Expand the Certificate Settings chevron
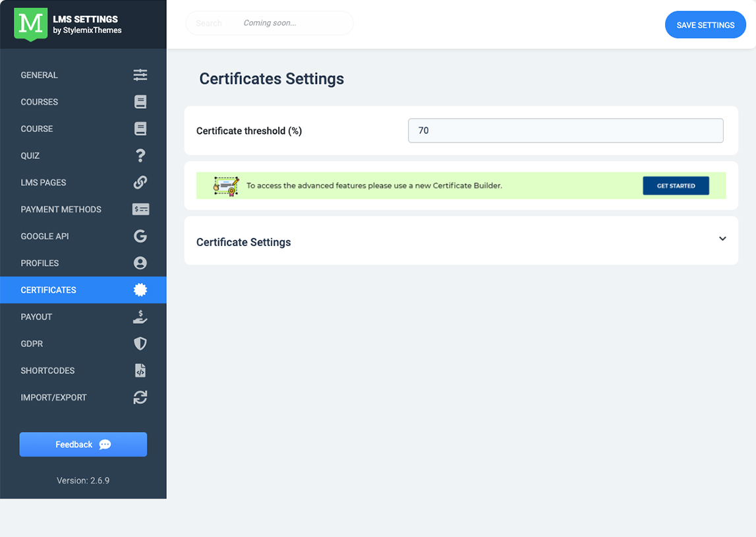Screen dimensions: 756x537 (x=722, y=239)
